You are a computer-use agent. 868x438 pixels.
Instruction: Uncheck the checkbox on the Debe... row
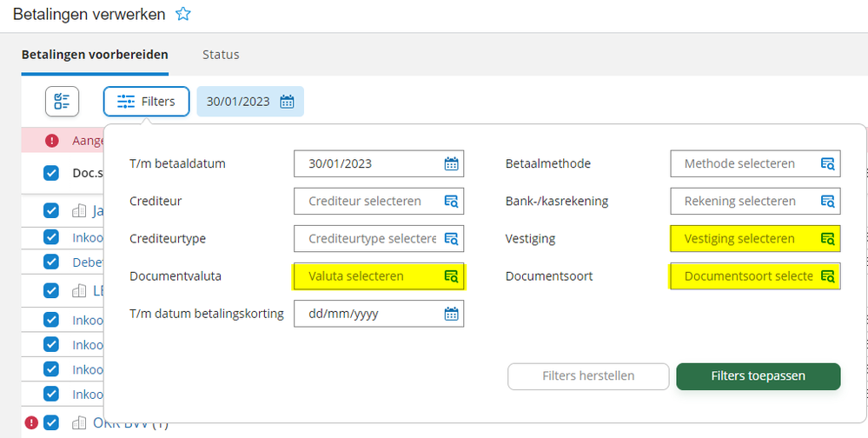51,262
